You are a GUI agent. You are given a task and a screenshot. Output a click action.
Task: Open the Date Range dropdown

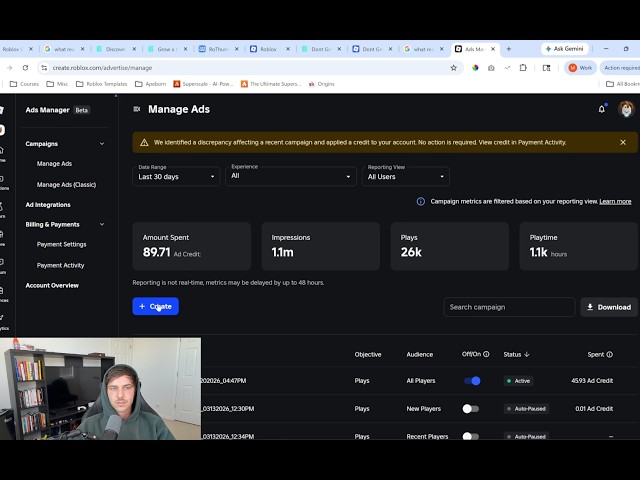[x=176, y=176]
